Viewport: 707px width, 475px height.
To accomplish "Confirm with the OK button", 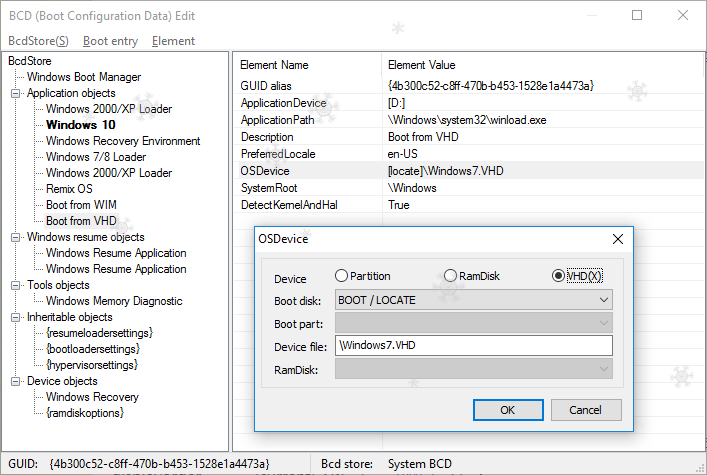I will [508, 410].
